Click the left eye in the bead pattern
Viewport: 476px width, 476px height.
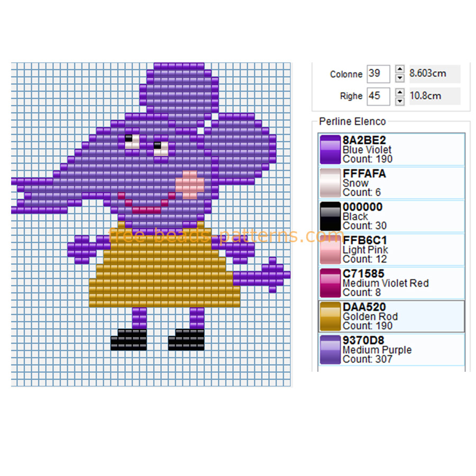click(x=132, y=142)
